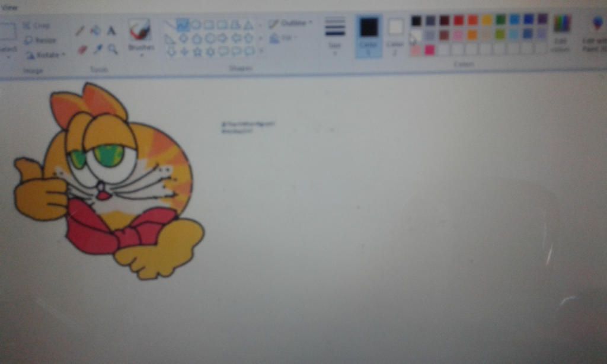Open the shape Fill dropdown
This screenshot has height=364, width=607.
coord(283,39)
